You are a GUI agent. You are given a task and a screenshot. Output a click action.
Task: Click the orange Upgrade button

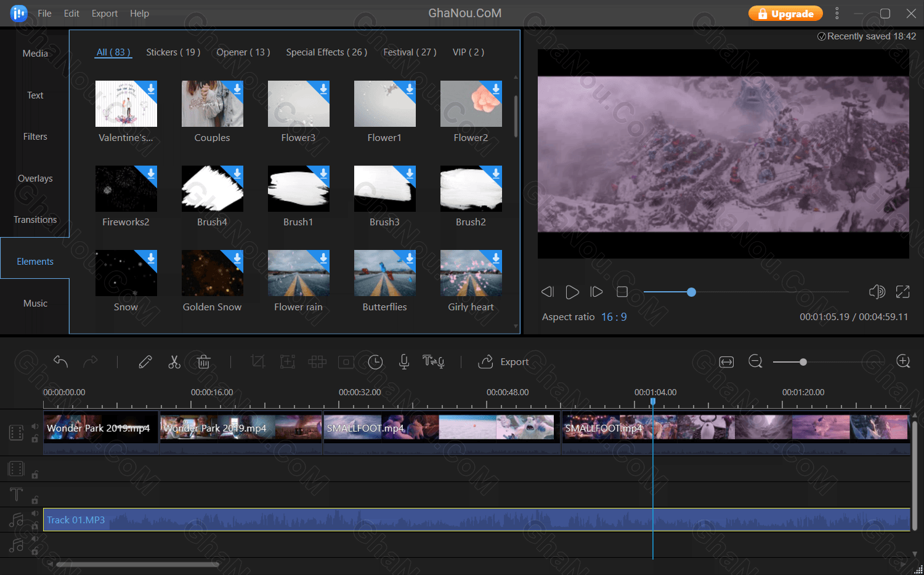785,14
